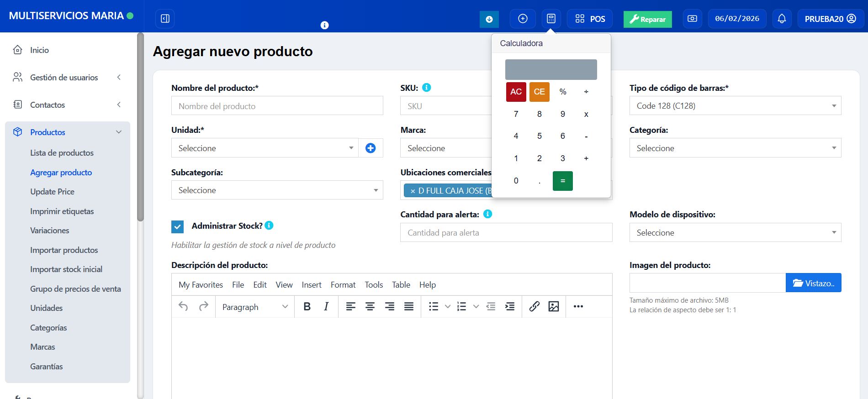The height and width of the screenshot is (399, 868).
Task: Expand Tipo de código de barras dropdown
Action: point(735,106)
